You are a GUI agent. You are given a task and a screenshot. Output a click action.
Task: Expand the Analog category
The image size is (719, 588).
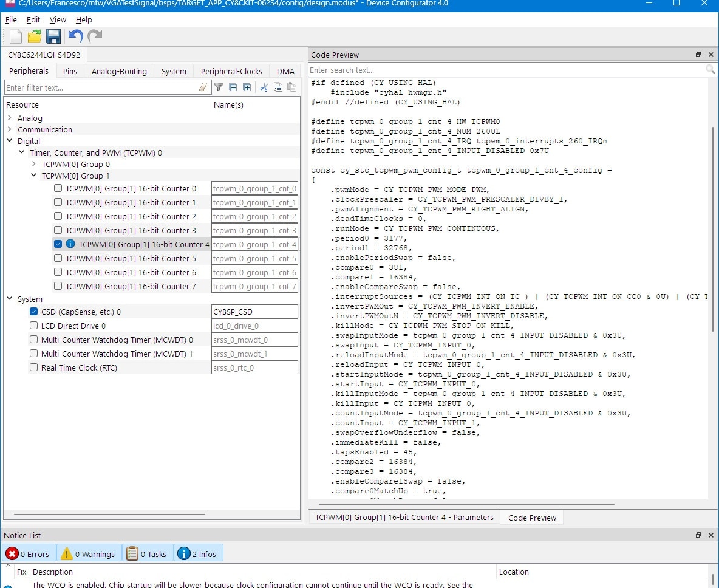(10, 117)
